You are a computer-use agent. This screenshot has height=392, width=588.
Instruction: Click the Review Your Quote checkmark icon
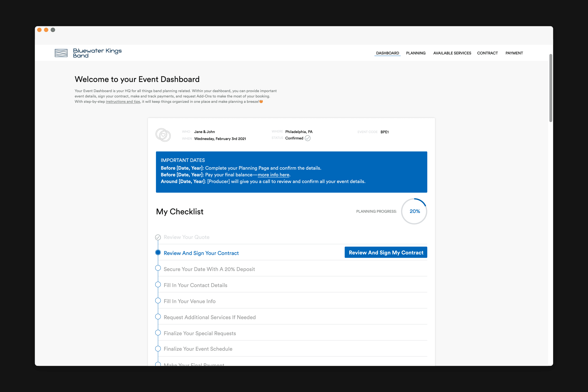pyautogui.click(x=158, y=237)
